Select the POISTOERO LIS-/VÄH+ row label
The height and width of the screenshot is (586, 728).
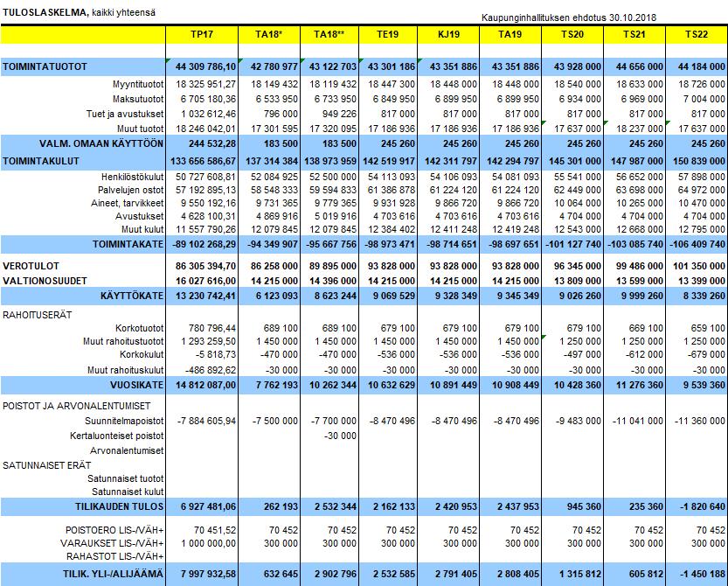coord(114,530)
